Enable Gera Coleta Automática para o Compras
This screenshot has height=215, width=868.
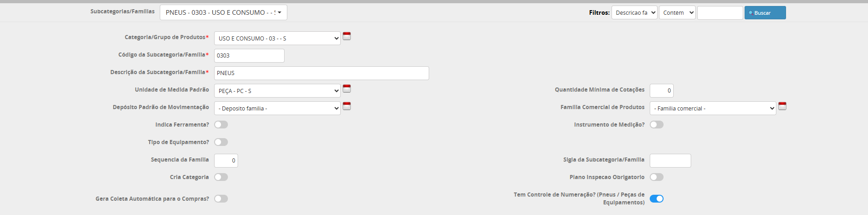221,199
